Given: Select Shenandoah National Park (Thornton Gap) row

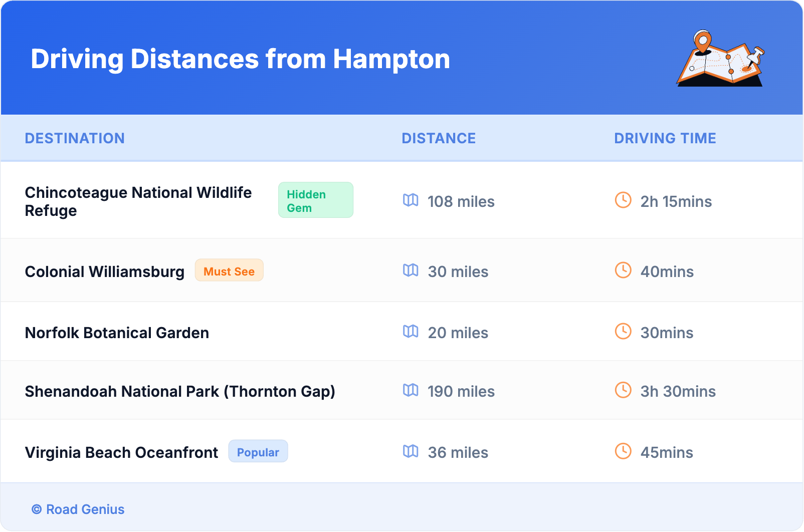Looking at the screenshot, I should click(180, 391).
